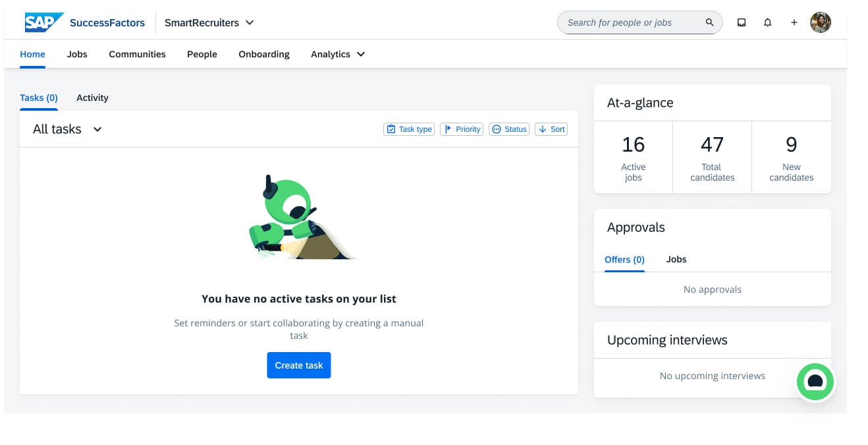
Task: Click the Create task button
Action: (299, 365)
